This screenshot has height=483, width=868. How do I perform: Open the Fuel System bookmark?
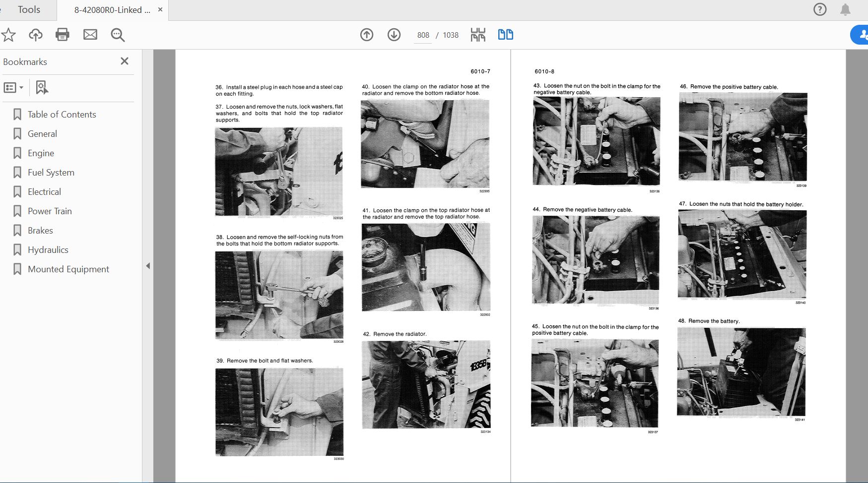pyautogui.click(x=51, y=173)
